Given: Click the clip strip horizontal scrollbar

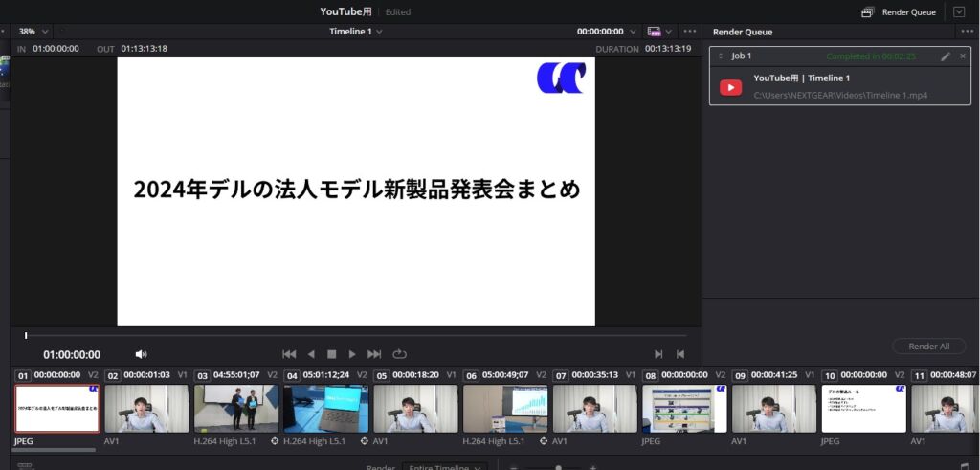Looking at the screenshot, I should click(x=54, y=449).
